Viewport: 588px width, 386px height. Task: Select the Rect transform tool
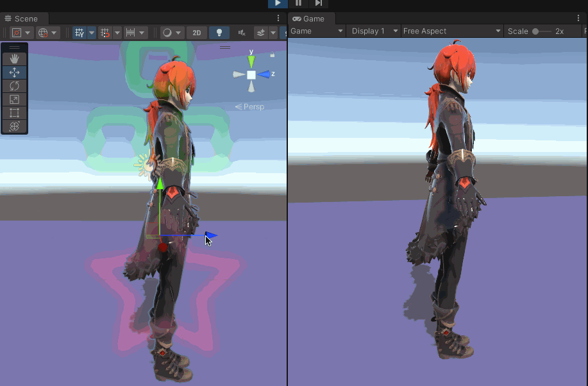point(14,113)
